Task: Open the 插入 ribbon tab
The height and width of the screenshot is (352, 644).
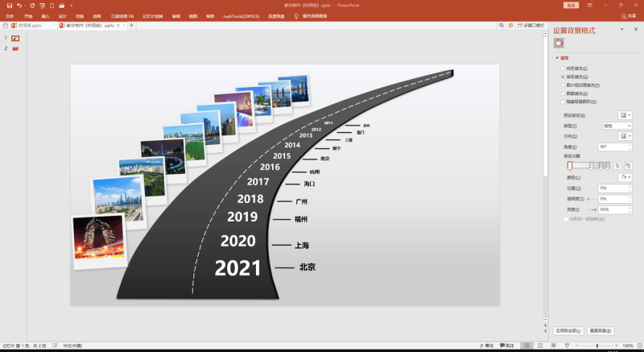Action: tap(44, 15)
